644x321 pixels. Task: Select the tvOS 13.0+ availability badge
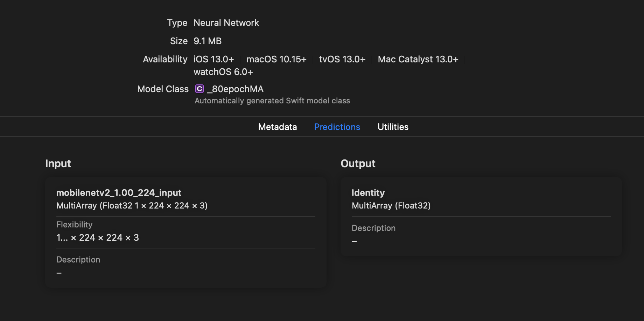tap(342, 59)
